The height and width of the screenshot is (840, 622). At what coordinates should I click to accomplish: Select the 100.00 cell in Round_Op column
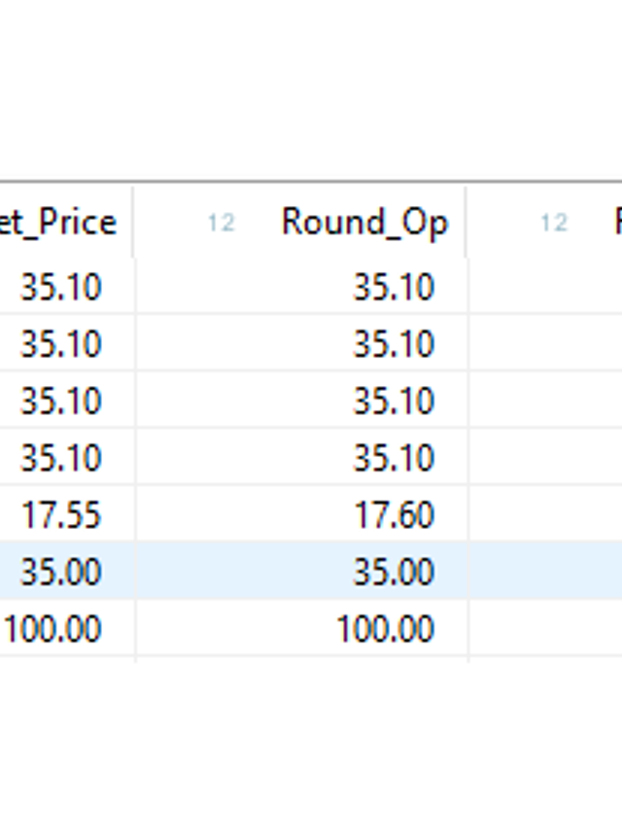(301, 627)
